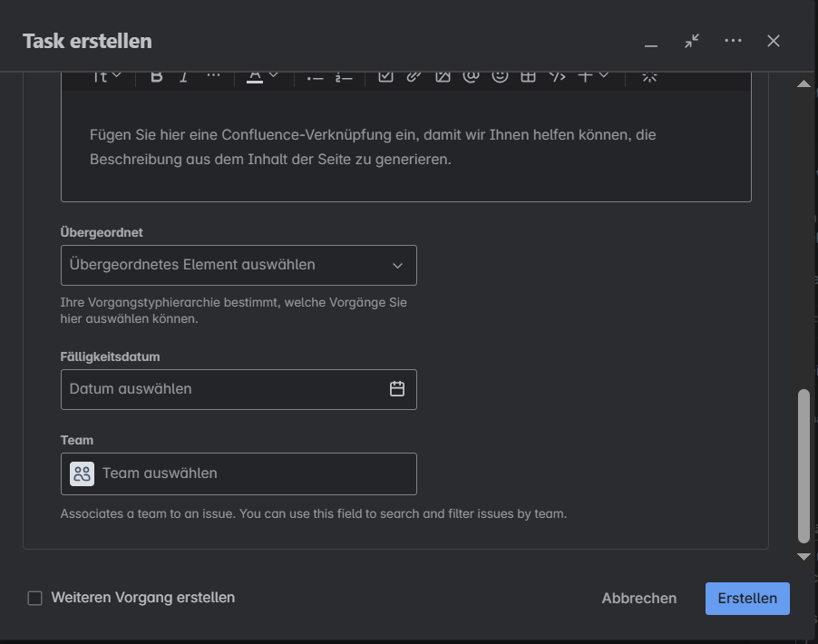Apply italic formatting in the editor
The width and height of the screenshot is (818, 644).
click(x=184, y=76)
